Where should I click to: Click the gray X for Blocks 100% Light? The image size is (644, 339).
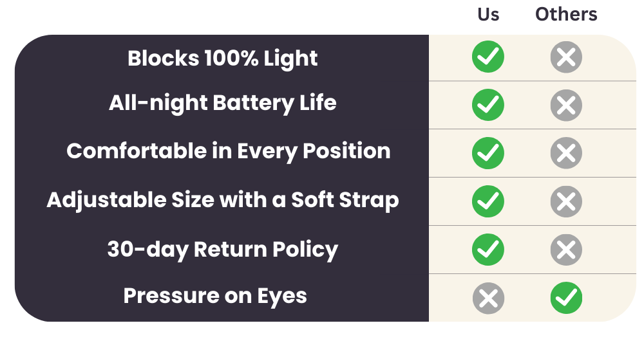pos(566,57)
